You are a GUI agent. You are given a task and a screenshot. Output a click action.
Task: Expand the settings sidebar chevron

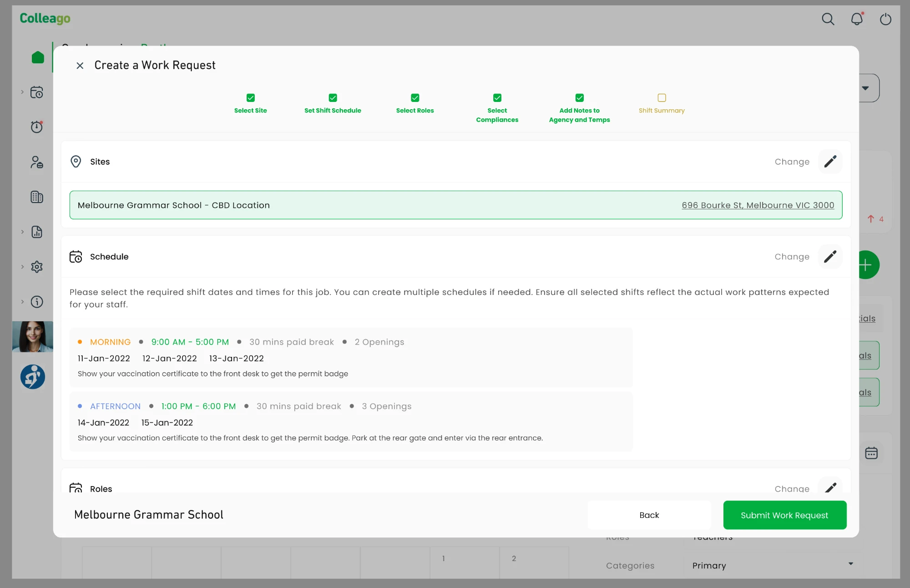click(22, 267)
